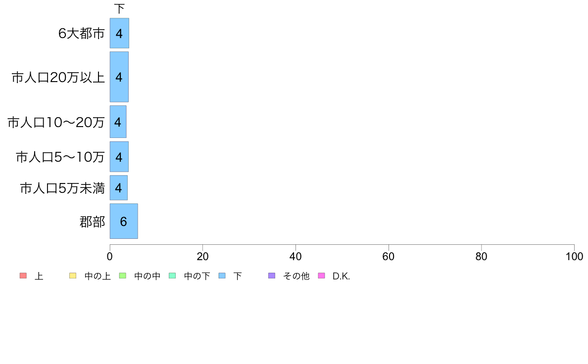588x364 pixels.
Task: Select the 市人口5万未満 bar
Action: [x=118, y=187]
